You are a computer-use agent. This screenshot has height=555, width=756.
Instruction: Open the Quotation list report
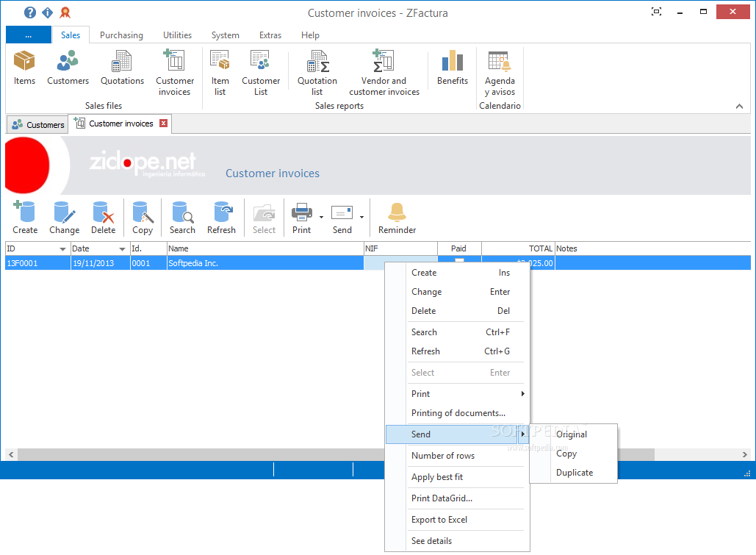(317, 72)
